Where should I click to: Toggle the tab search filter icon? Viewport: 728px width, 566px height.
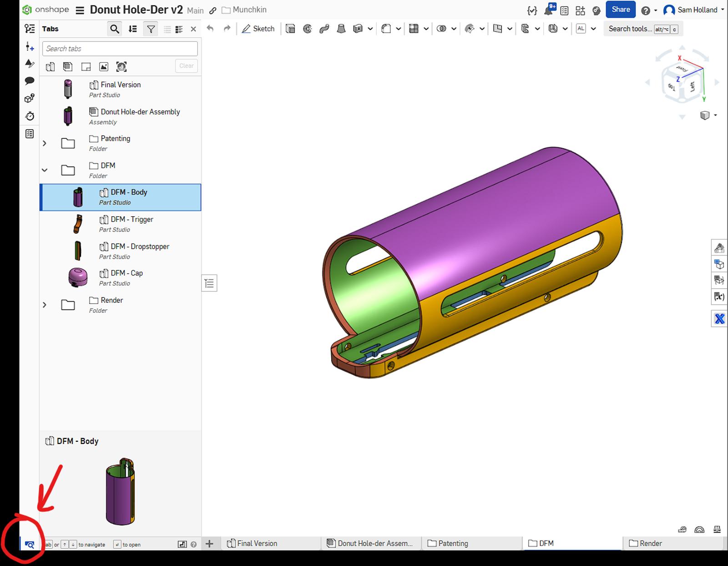(151, 29)
